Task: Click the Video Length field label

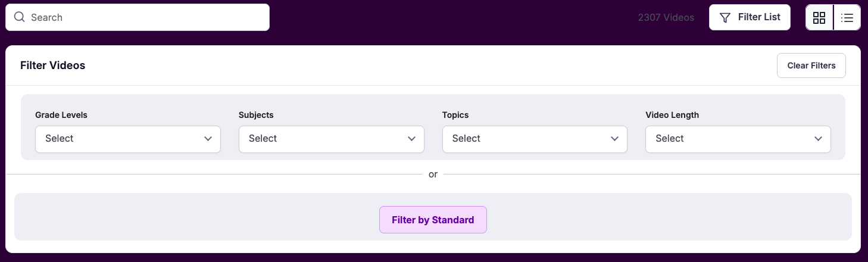Action: point(672,115)
